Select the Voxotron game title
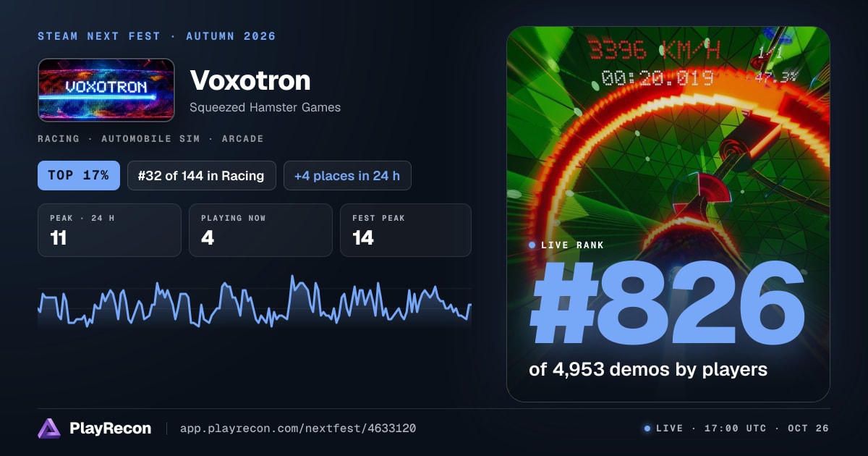The width and height of the screenshot is (868, 456). (250, 80)
